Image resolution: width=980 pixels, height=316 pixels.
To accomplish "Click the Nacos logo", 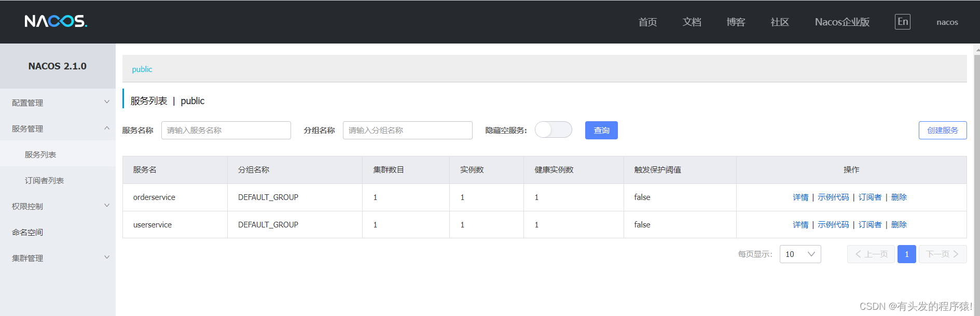I will (x=56, y=21).
